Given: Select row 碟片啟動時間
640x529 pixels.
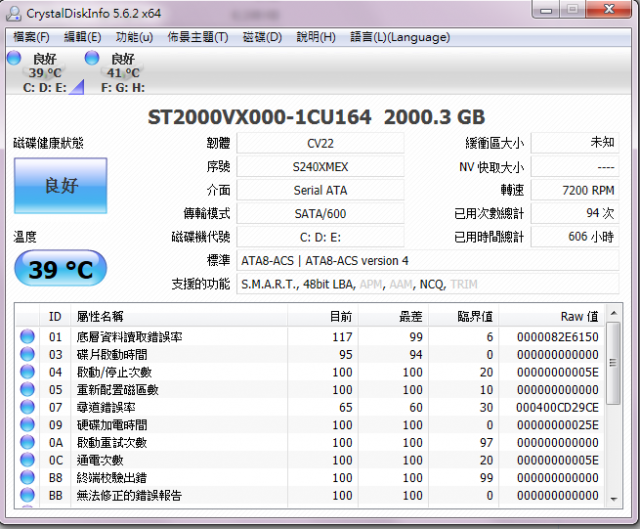Looking at the screenshot, I should [x=310, y=354].
